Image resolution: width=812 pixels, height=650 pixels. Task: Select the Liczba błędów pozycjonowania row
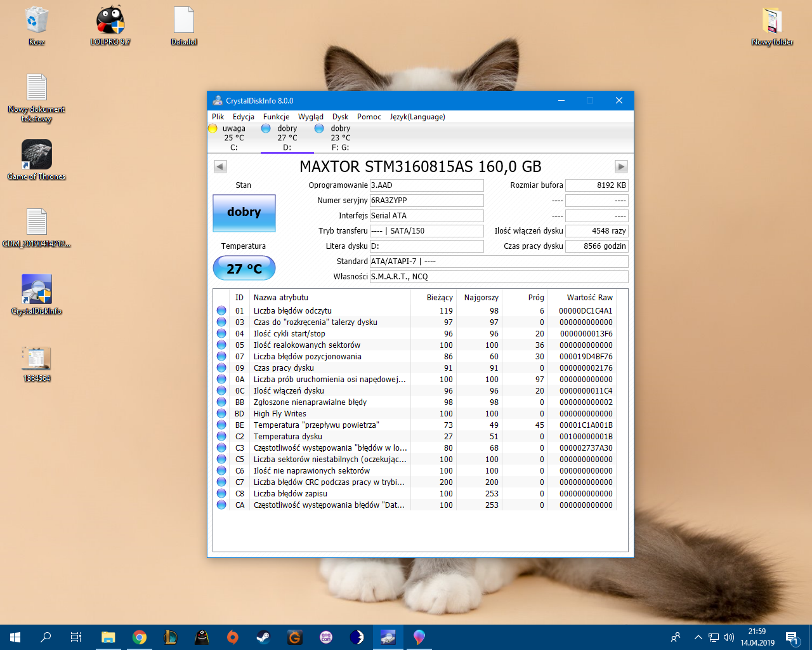(x=415, y=357)
